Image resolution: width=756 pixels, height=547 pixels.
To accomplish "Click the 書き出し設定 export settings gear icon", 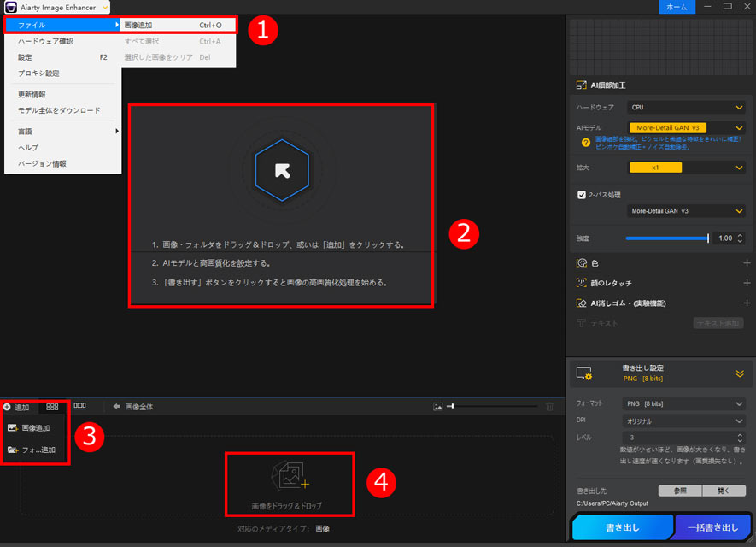I will tap(584, 374).
